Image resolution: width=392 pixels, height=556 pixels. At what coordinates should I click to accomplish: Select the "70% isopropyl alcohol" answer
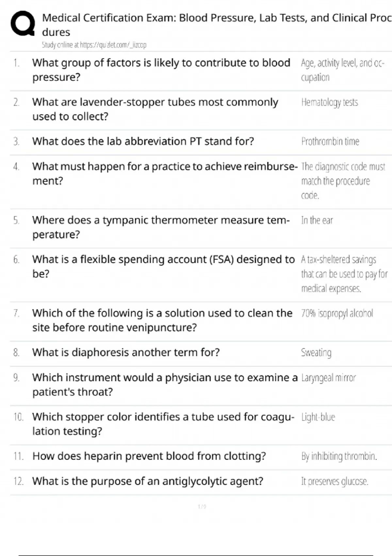click(337, 313)
